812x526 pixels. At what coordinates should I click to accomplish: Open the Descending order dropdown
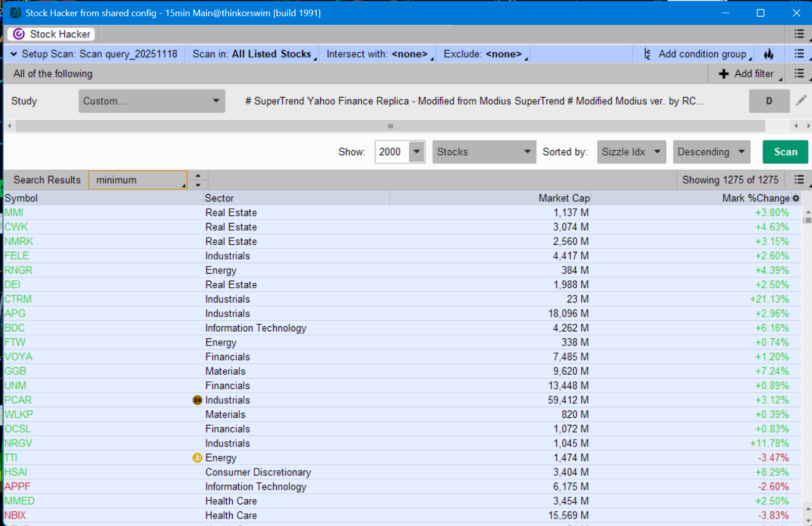pyautogui.click(x=712, y=152)
